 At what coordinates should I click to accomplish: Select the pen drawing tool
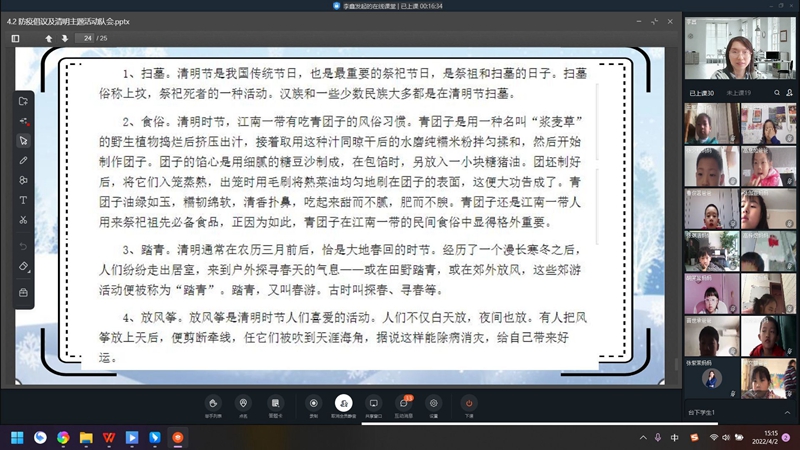23,160
